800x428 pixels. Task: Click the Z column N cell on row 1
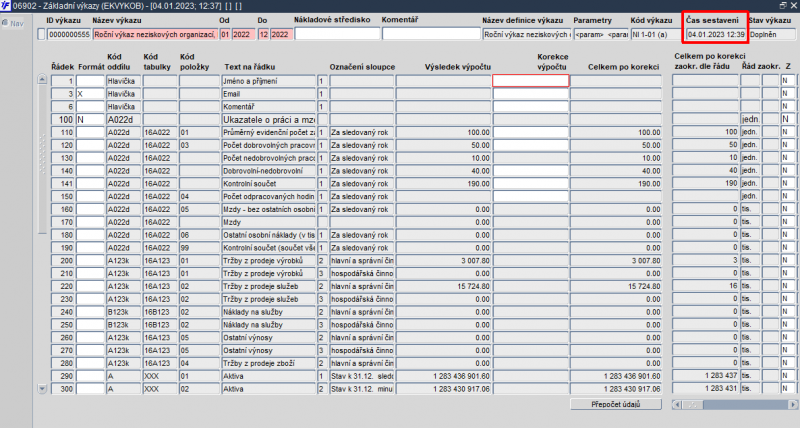coord(788,81)
